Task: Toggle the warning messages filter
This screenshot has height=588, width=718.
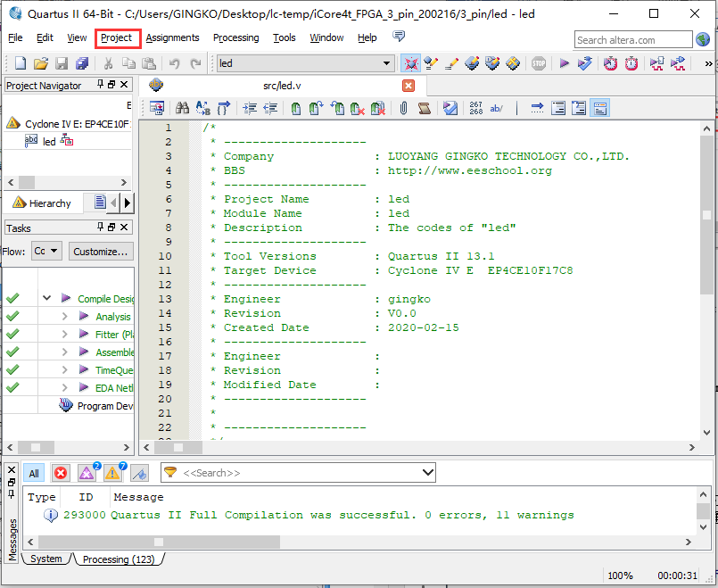Action: point(112,473)
